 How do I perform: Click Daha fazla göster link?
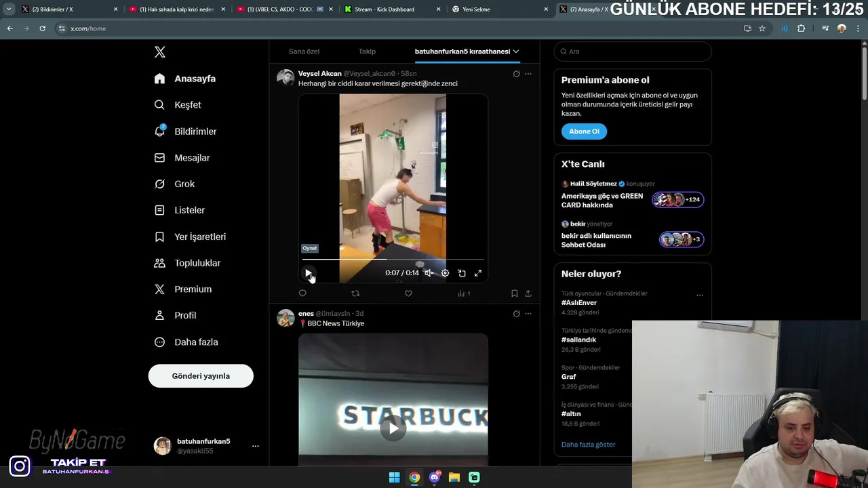tap(588, 445)
